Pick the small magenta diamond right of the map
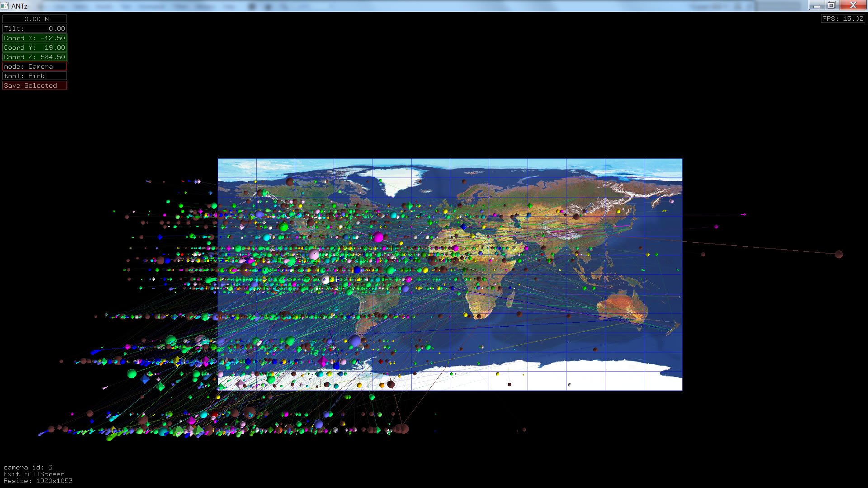 click(716, 227)
